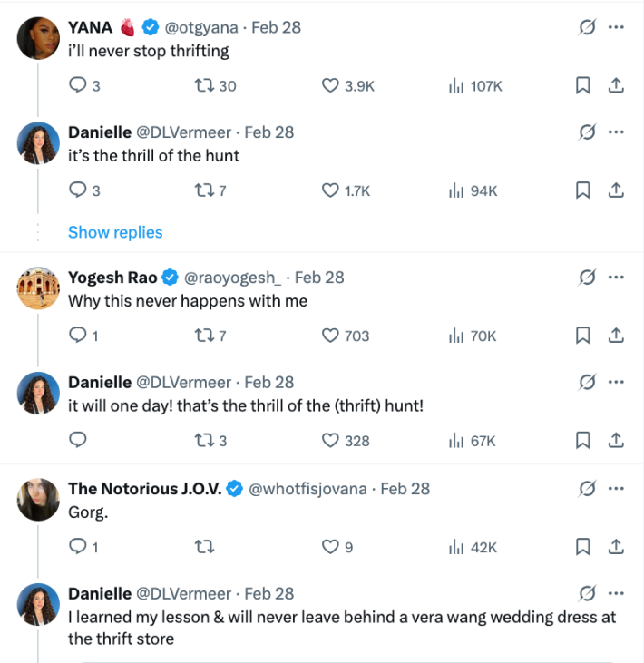Open more menu on Yogesh Rao's tweet

point(616,278)
